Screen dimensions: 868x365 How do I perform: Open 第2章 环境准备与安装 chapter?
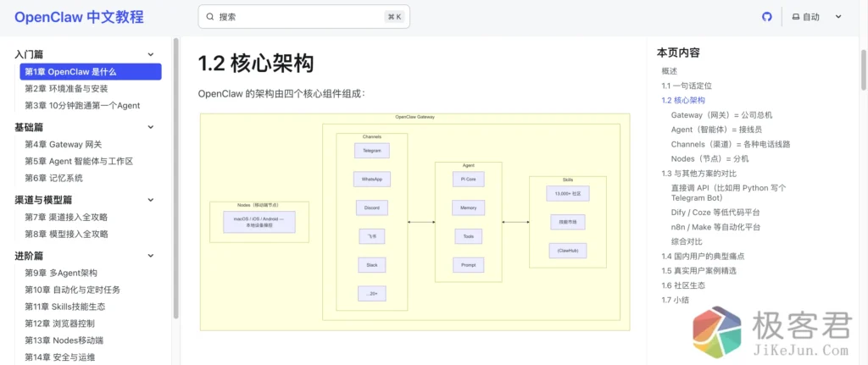coord(66,89)
